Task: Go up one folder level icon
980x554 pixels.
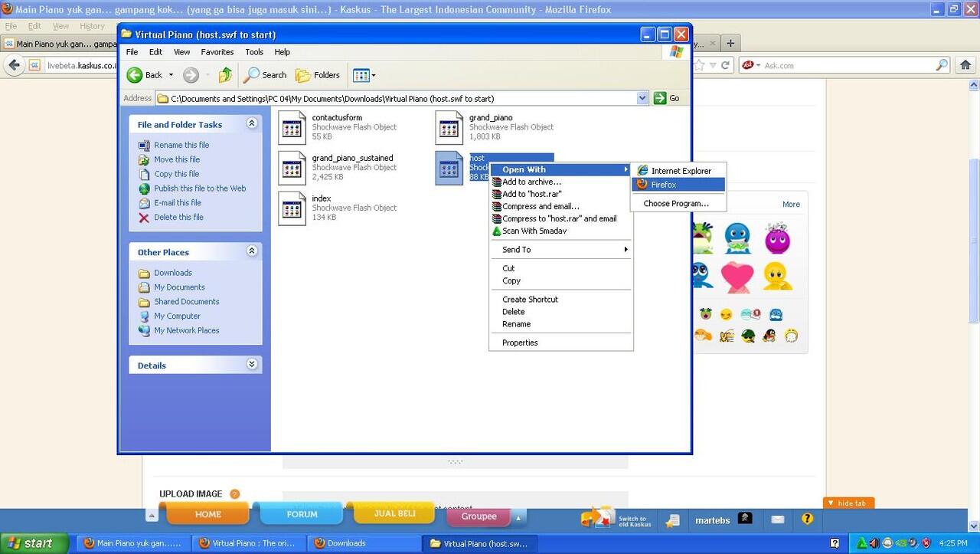Action: point(225,75)
